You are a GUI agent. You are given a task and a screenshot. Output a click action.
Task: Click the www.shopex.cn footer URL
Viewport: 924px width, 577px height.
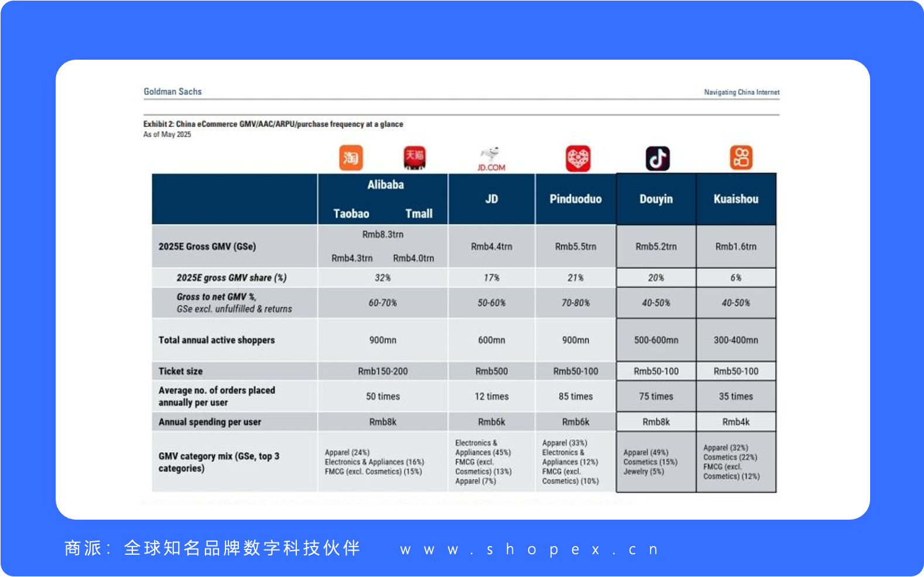[530, 549]
